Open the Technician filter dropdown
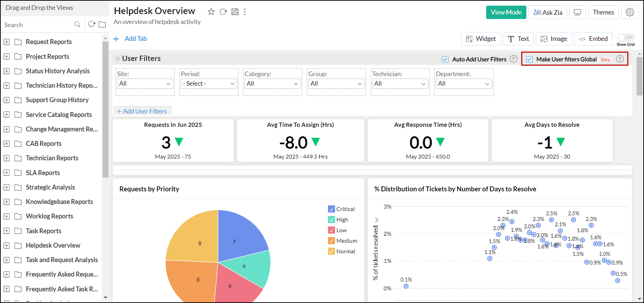Screen dimensions: 644x303 [x=400, y=84]
